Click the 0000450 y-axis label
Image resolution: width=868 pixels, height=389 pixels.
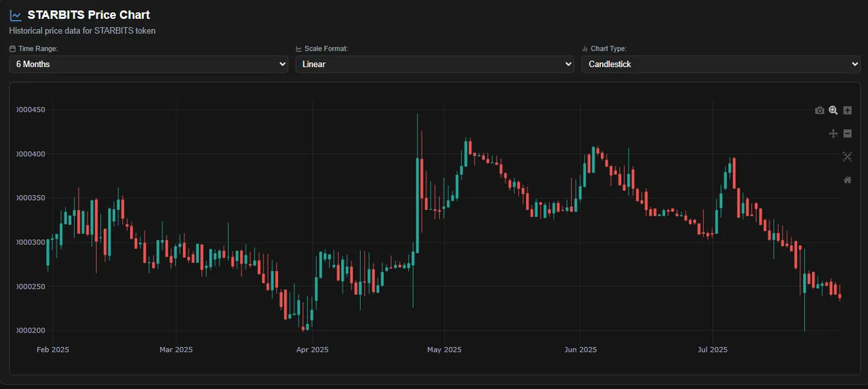click(31, 110)
